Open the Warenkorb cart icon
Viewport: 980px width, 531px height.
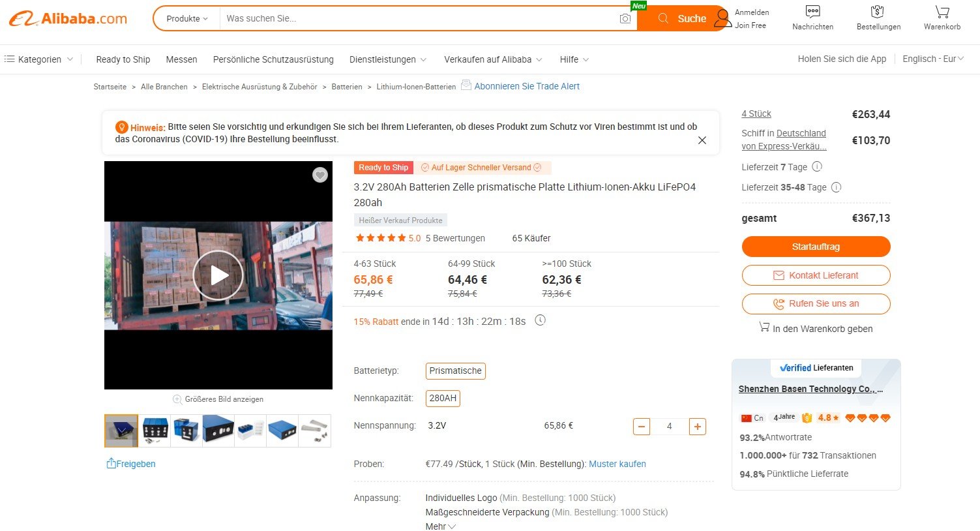pyautogui.click(x=942, y=12)
